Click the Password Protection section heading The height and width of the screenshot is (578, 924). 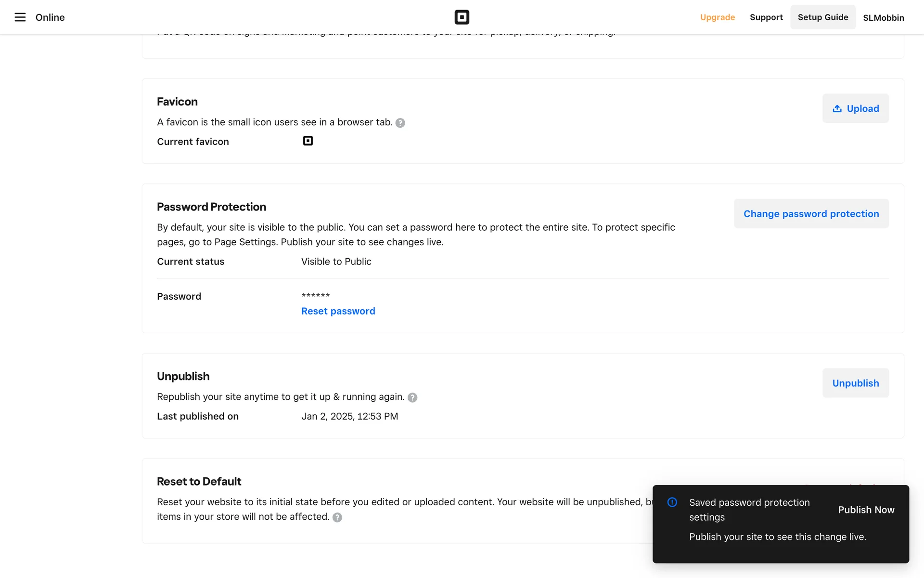211,207
